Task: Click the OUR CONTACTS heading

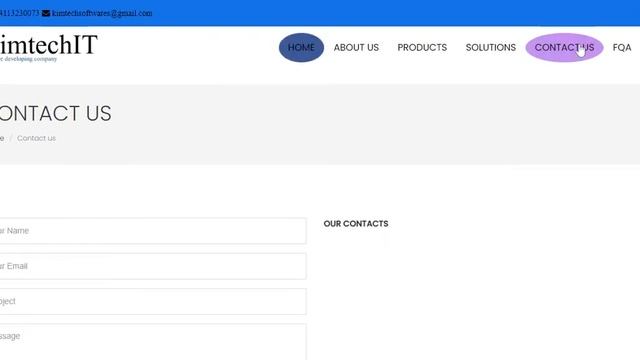Action: 356,224
